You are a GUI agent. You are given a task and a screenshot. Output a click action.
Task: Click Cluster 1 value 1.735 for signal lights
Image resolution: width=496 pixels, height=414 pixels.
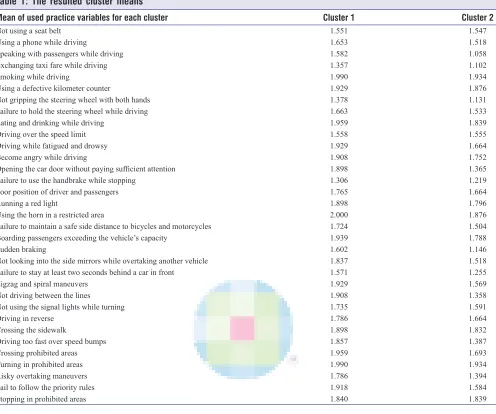(x=339, y=307)
